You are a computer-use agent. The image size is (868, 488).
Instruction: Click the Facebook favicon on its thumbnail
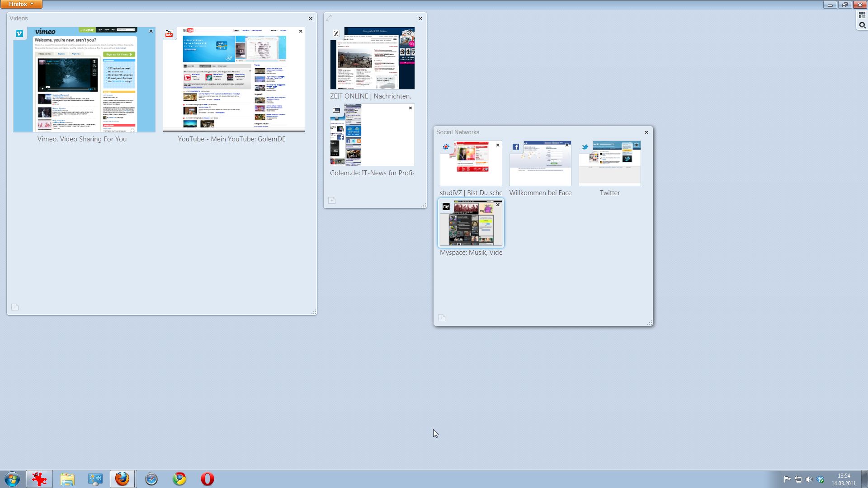516,146
